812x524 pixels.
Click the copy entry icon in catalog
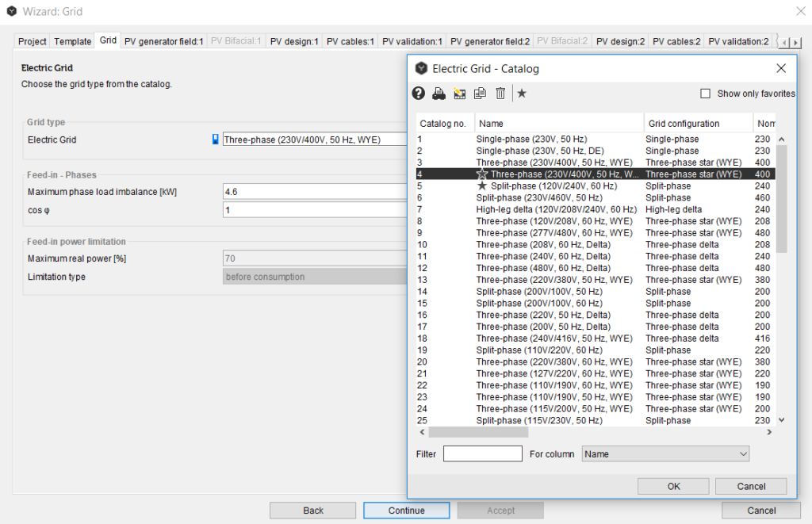click(x=480, y=94)
